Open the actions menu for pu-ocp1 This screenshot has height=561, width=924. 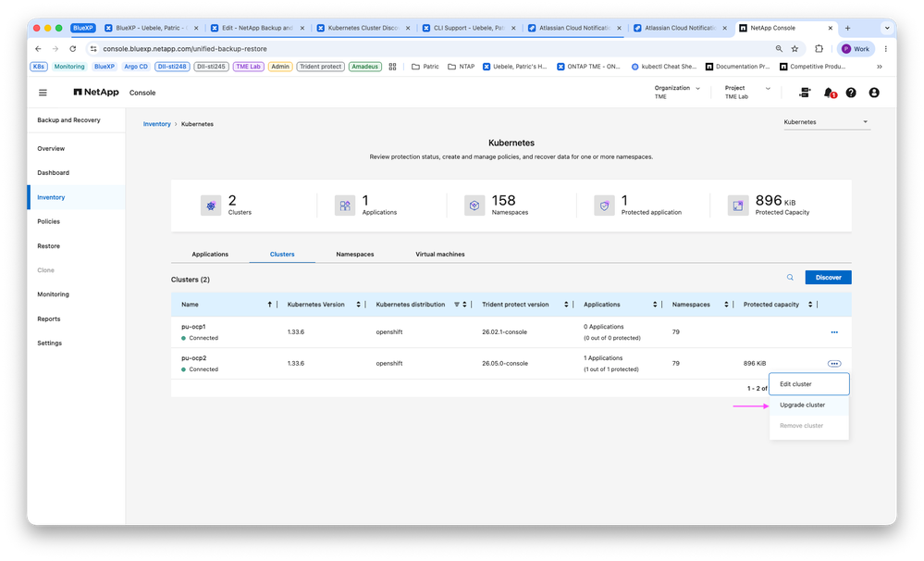coord(834,332)
